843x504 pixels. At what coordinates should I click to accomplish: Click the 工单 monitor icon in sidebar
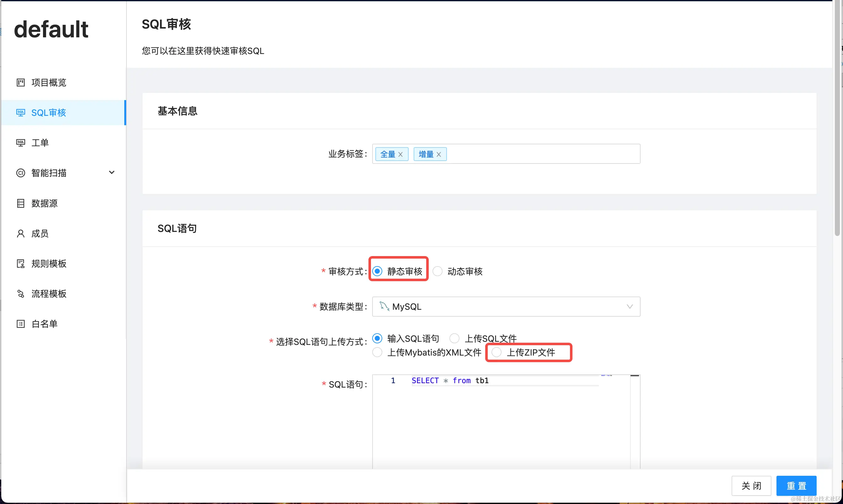tap(20, 143)
